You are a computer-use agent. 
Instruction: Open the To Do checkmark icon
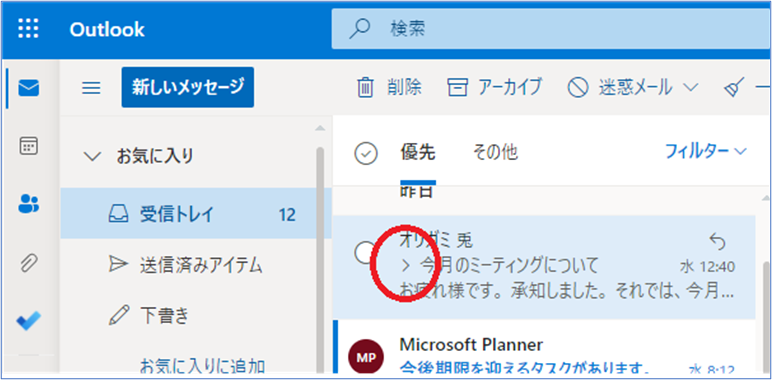(x=29, y=320)
